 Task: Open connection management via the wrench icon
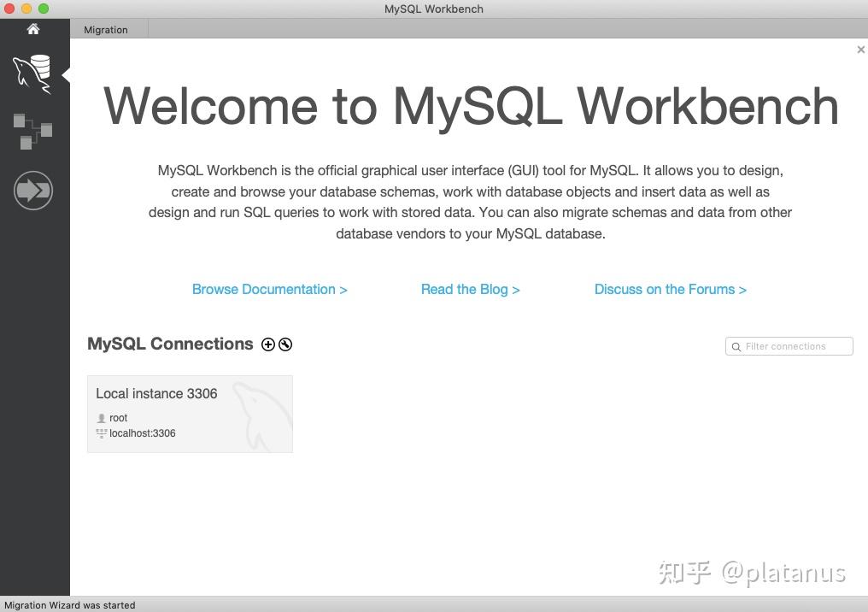tap(284, 344)
